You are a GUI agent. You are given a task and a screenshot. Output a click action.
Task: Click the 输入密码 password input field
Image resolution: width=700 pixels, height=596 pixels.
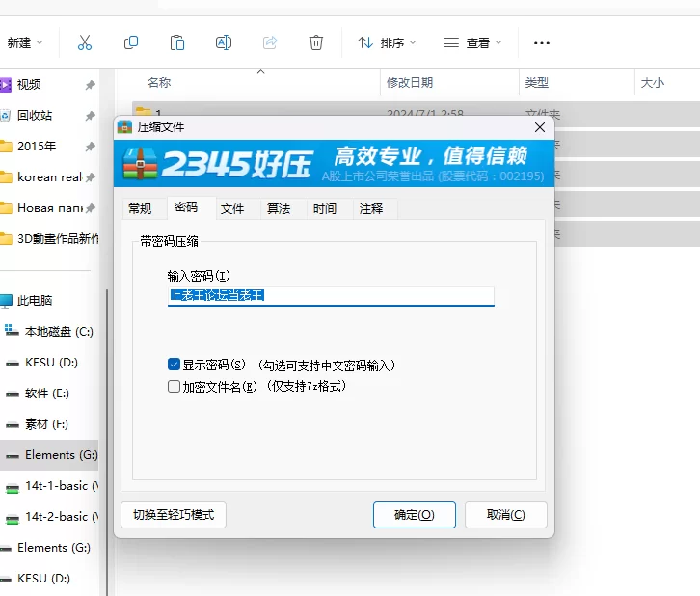pyautogui.click(x=331, y=296)
